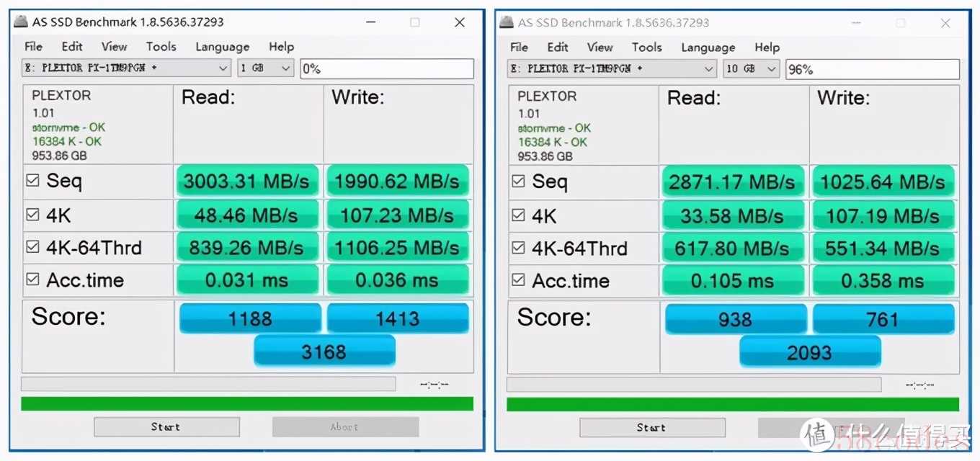Open View menu in left window
Screen dimensions: 980x461
[x=114, y=47]
